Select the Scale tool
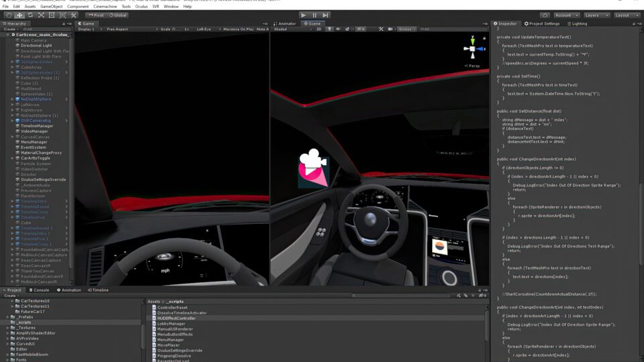644x362 pixels. coord(41,15)
